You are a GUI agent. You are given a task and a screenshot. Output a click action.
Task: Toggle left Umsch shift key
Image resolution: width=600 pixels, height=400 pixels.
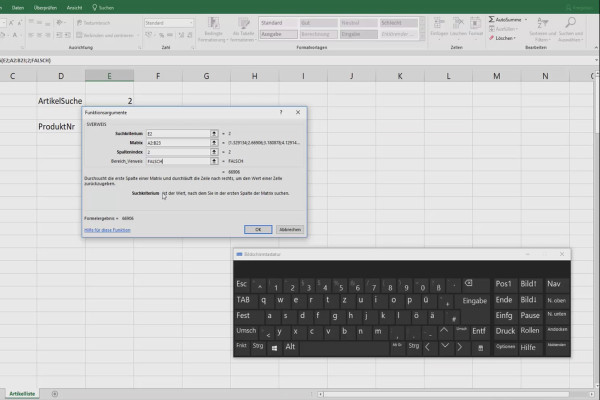[246, 331]
